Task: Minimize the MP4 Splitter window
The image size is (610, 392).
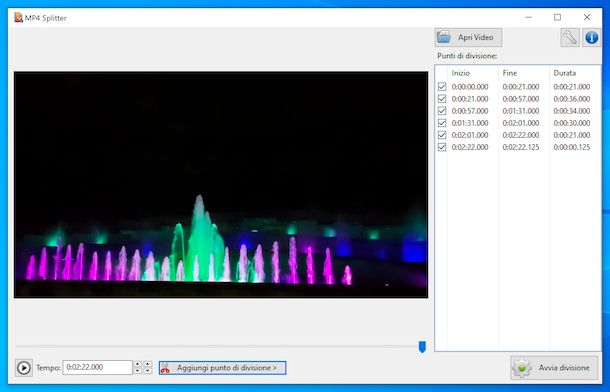Action: tap(528, 18)
